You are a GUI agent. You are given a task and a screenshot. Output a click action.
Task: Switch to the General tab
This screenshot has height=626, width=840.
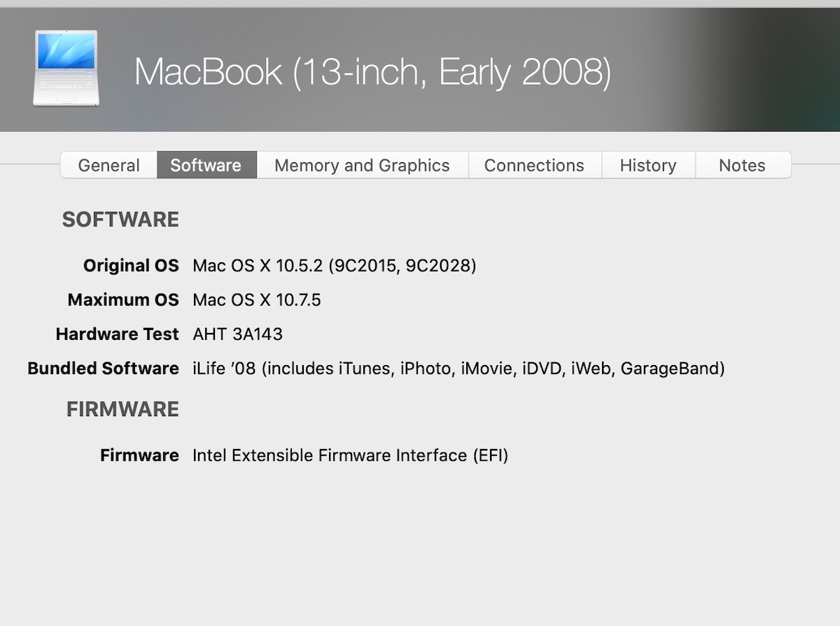108,165
